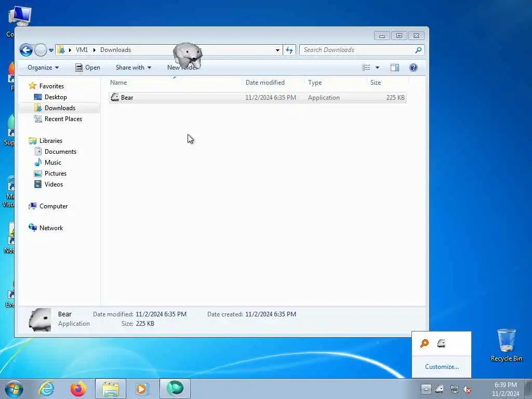Toggle the preview pane
The image size is (532, 399).
395,68
